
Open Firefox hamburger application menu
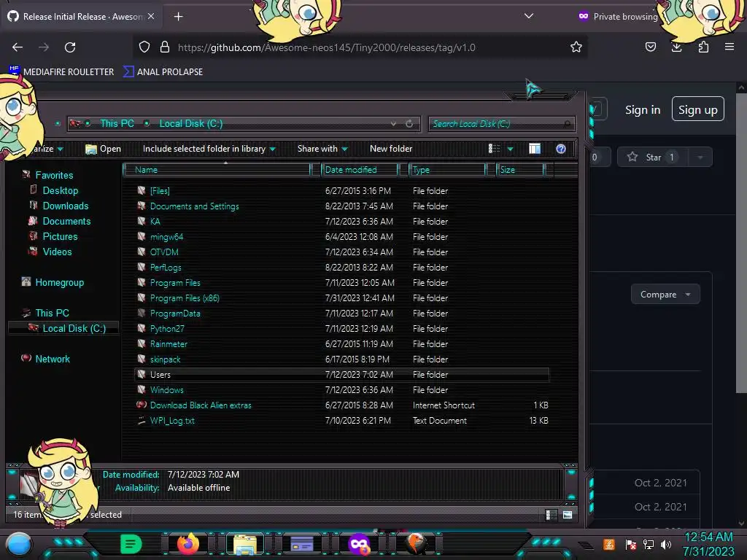729,47
